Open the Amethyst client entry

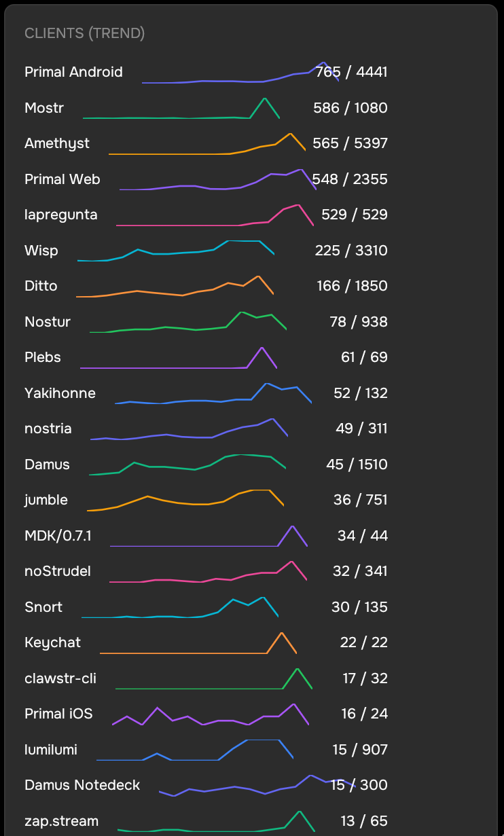click(x=57, y=143)
